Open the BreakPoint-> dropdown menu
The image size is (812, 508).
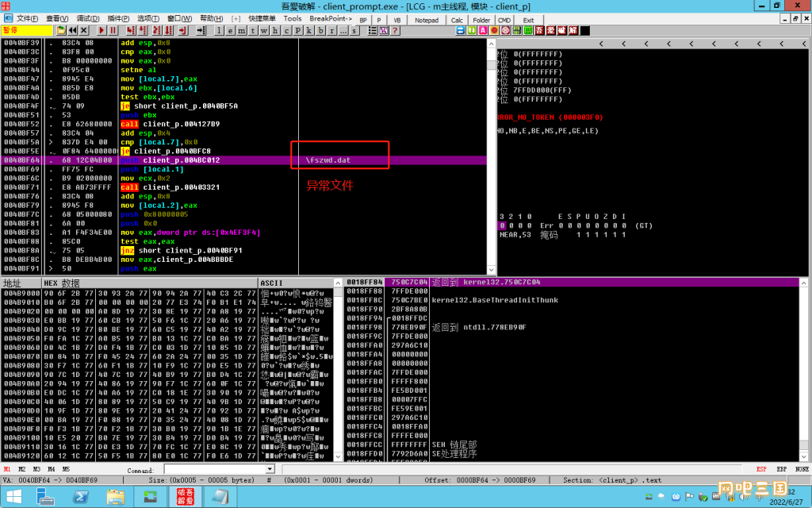click(331, 19)
